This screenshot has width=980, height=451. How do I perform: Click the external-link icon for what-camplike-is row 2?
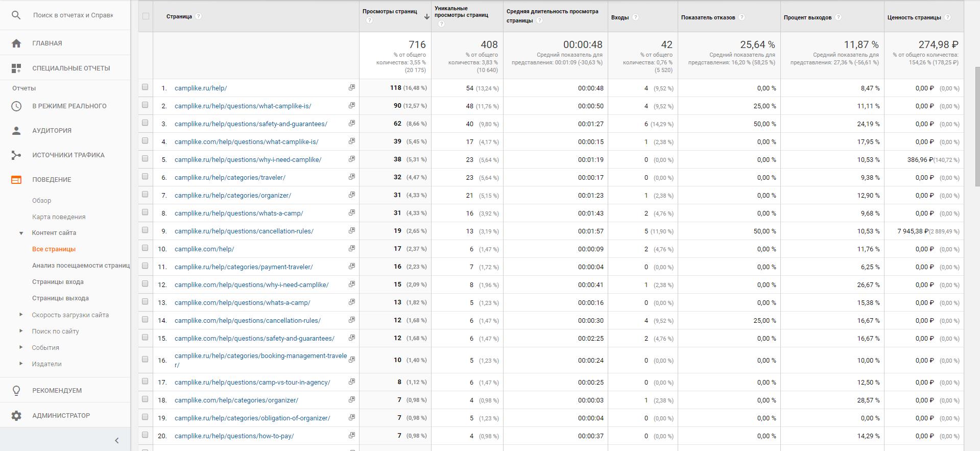352,106
